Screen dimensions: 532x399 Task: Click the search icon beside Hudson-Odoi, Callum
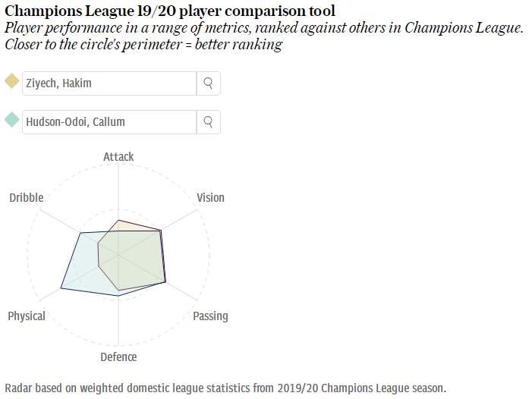coord(208,122)
